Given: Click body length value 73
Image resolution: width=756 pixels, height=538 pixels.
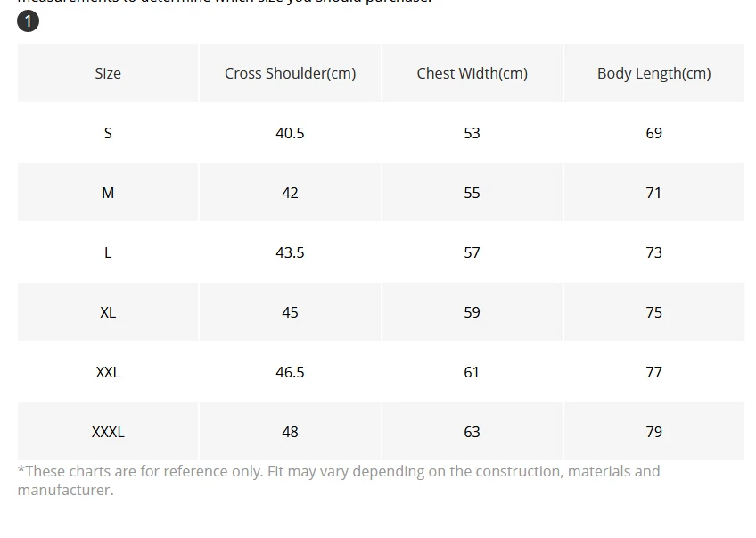Looking at the screenshot, I should (654, 252).
